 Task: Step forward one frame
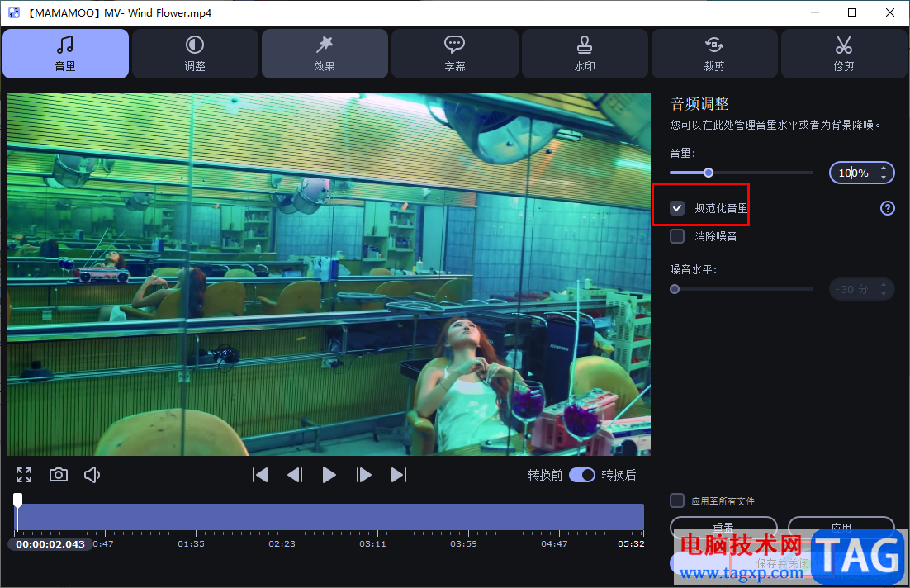click(364, 475)
